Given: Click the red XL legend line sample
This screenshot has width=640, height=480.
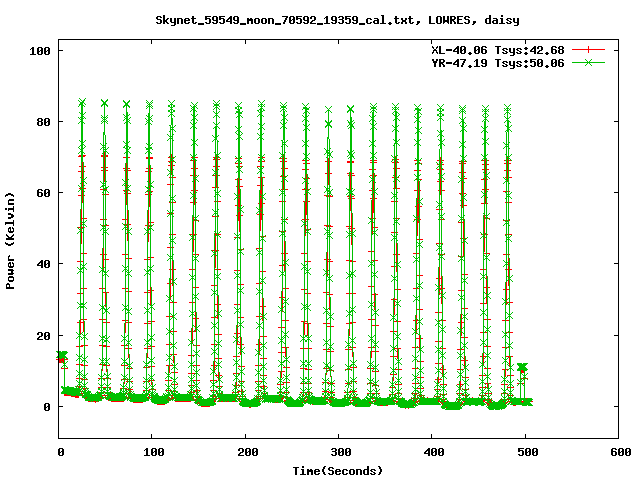Looking at the screenshot, I should coord(588,50).
